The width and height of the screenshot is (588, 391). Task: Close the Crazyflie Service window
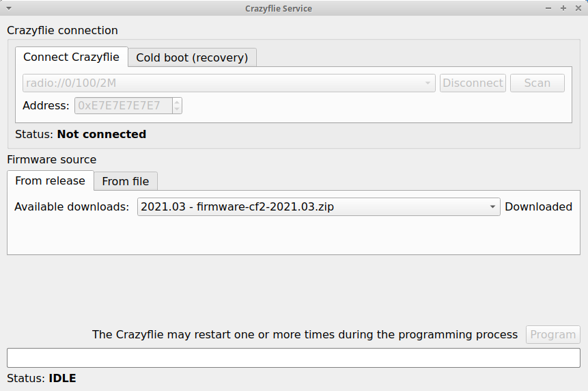click(x=578, y=8)
